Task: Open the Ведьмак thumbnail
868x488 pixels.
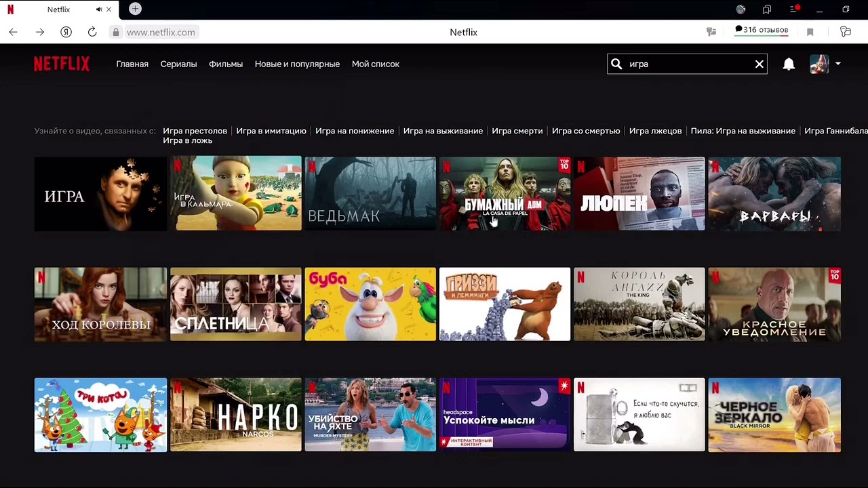Action: pos(370,194)
